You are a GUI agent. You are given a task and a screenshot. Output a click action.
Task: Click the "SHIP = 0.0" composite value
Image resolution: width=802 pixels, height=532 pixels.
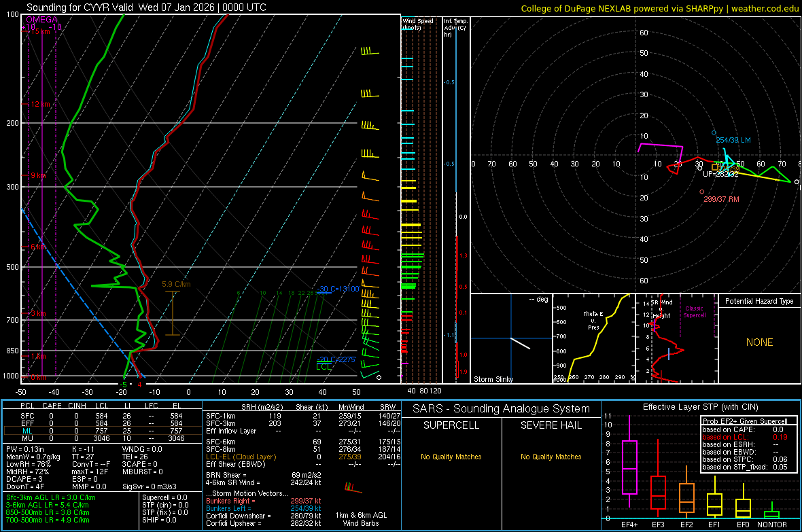[x=159, y=520]
